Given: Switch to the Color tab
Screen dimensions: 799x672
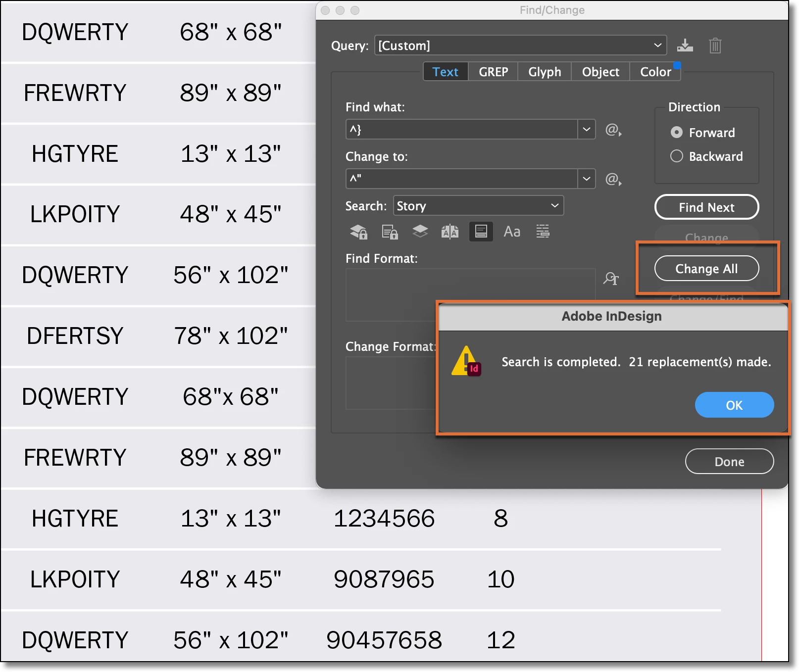Looking at the screenshot, I should [x=655, y=72].
